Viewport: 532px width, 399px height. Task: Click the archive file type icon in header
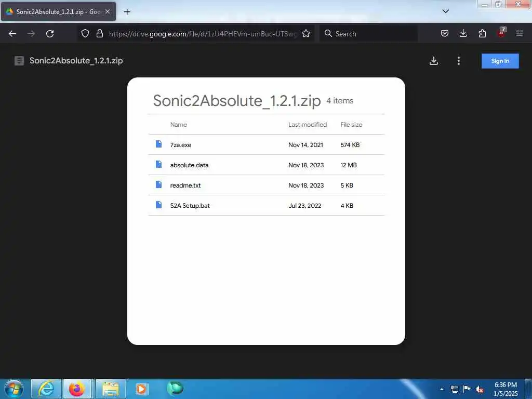[19, 61]
